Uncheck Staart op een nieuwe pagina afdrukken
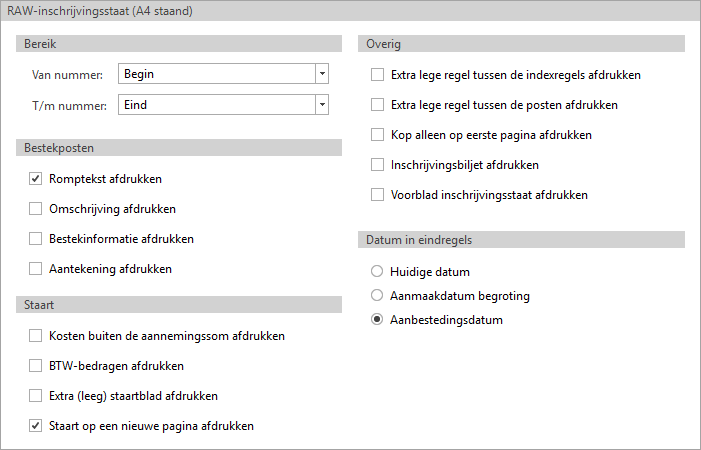Image resolution: width=701 pixels, height=450 pixels. [36, 426]
